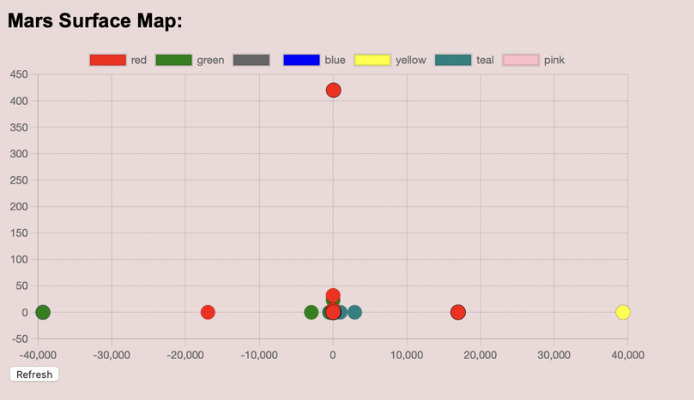Image resolution: width=694 pixels, height=400 pixels.
Task: Hide the yellow dataset using legend label
Action: click(x=410, y=60)
